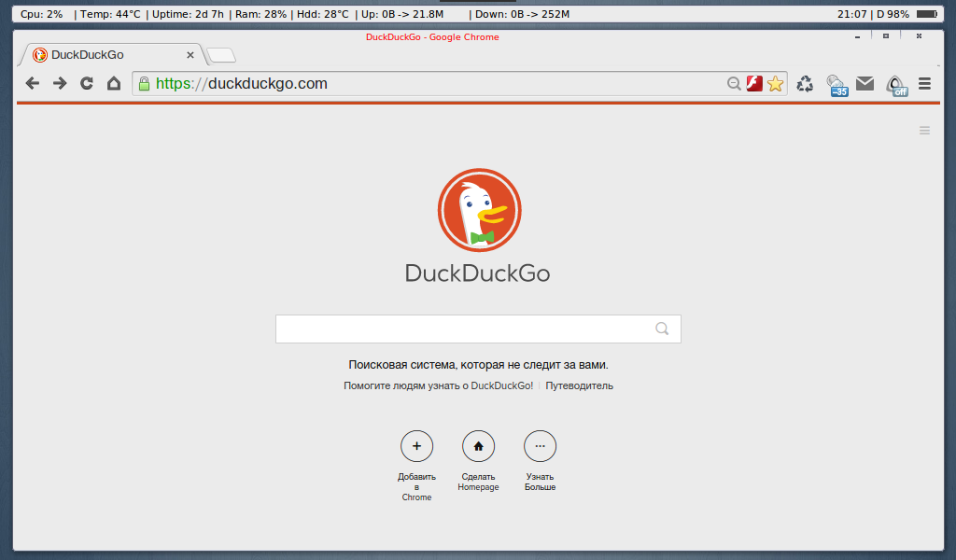This screenshot has height=560, width=956.
Task: Reload the DuckDuckGo page
Action: coord(87,83)
